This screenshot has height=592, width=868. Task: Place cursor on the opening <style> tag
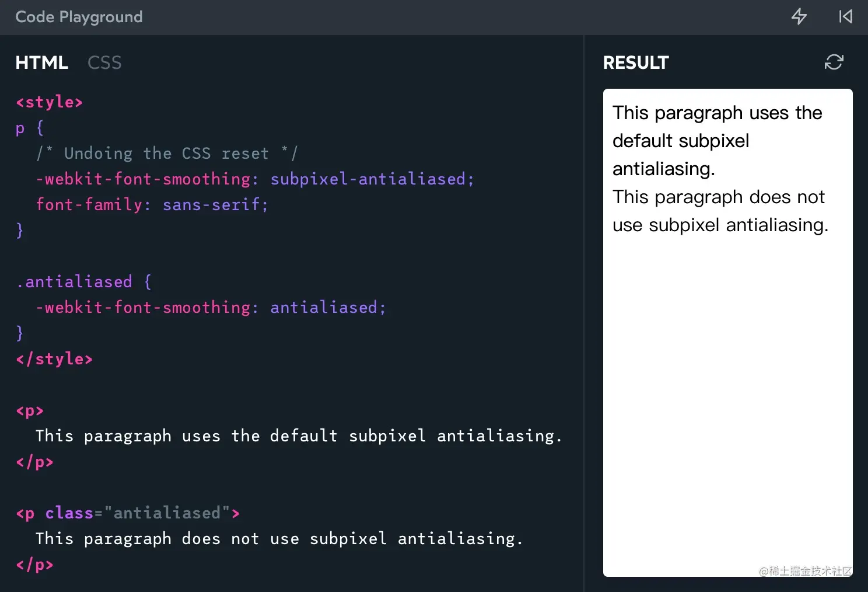[49, 102]
